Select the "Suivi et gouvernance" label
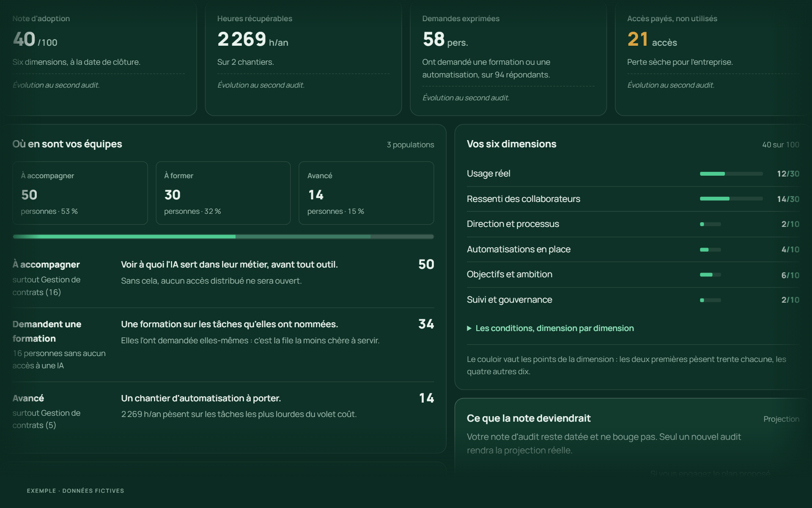 click(510, 300)
